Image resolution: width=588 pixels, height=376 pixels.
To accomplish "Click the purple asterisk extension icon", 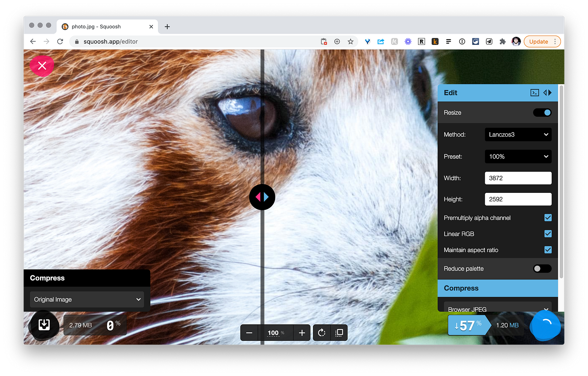I will 408,41.
